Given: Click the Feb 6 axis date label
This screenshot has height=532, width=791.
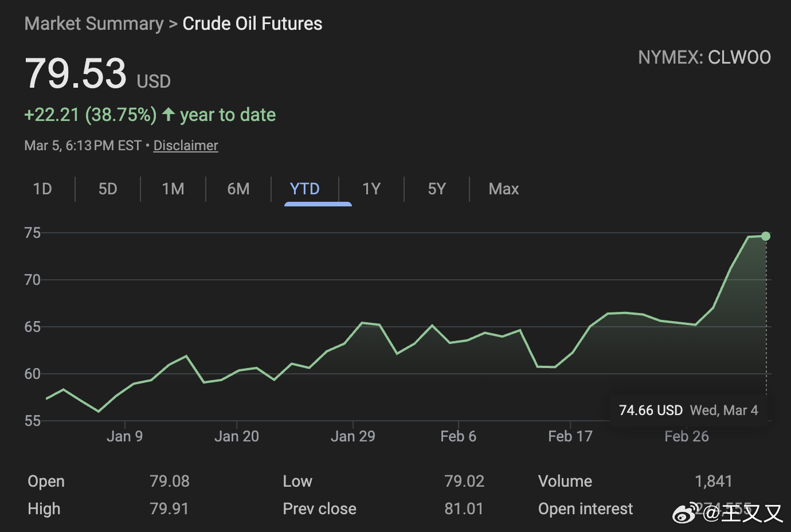Looking at the screenshot, I should (458, 437).
